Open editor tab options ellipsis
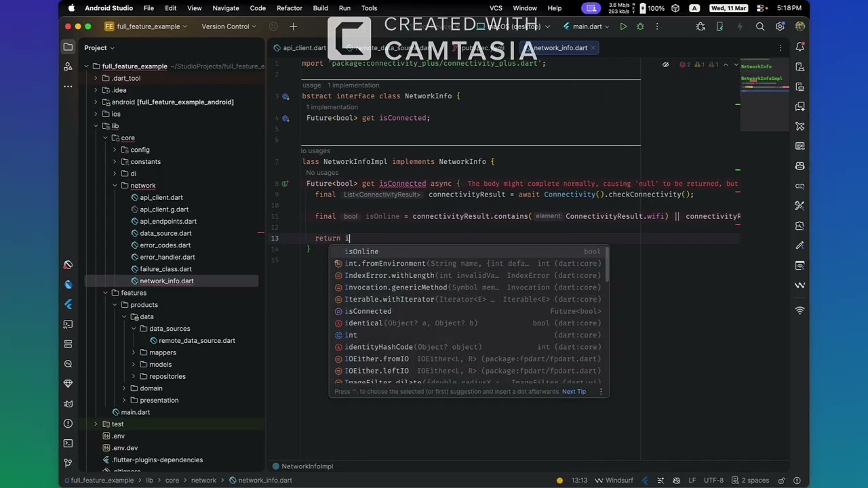 pyautogui.click(x=781, y=47)
